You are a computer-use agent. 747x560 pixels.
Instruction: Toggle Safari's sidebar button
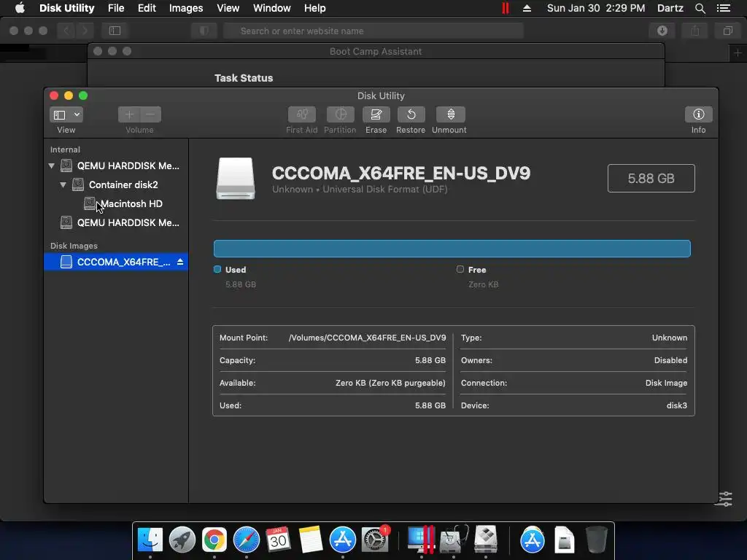115,31
